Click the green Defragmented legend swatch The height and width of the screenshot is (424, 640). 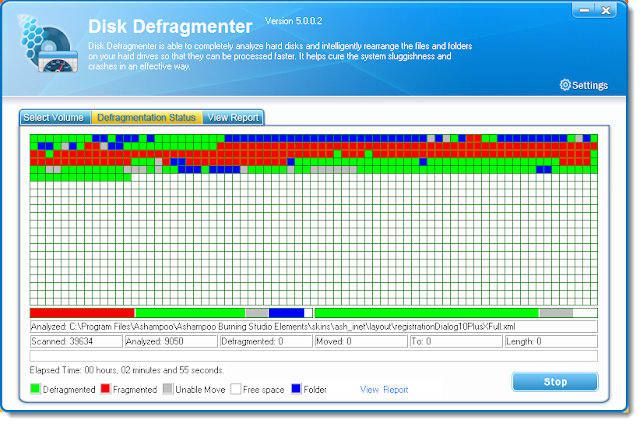click(35, 389)
